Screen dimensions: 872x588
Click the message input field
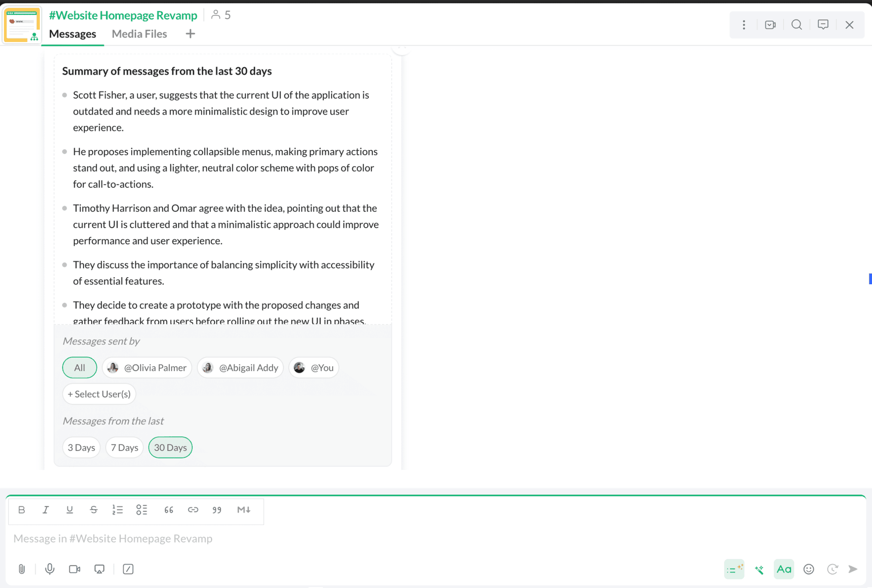(x=436, y=538)
